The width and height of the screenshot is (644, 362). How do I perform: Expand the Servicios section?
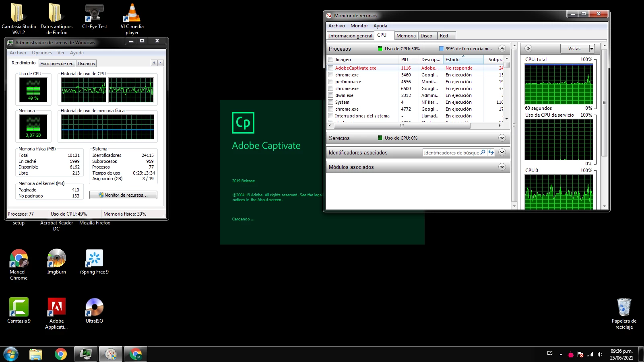[502, 138]
